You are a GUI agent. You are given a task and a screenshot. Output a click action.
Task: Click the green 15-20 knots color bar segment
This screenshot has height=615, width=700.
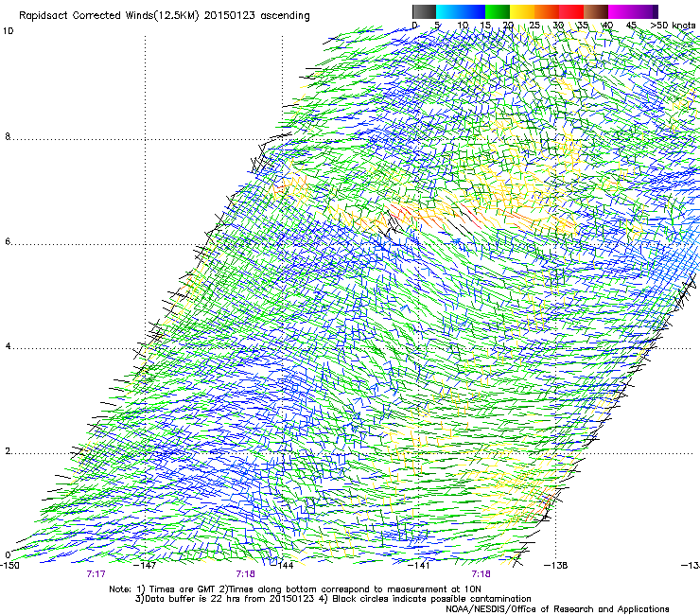tap(498, 11)
